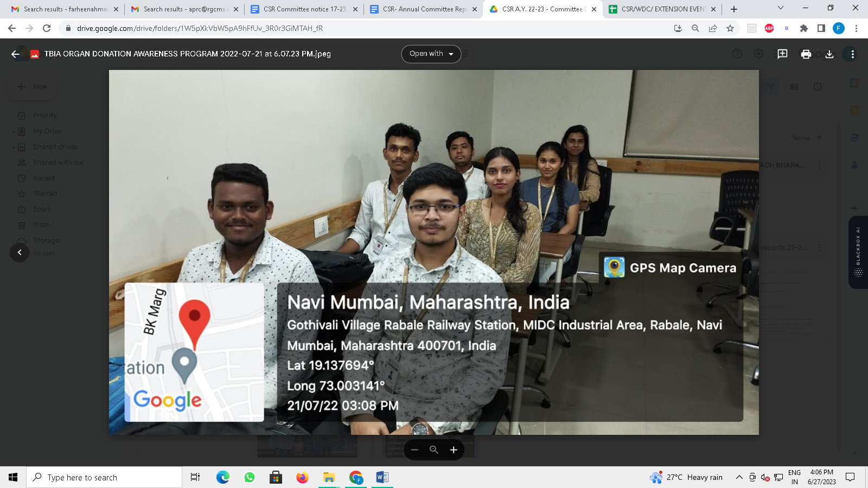Go back in browser history

pos(12,28)
